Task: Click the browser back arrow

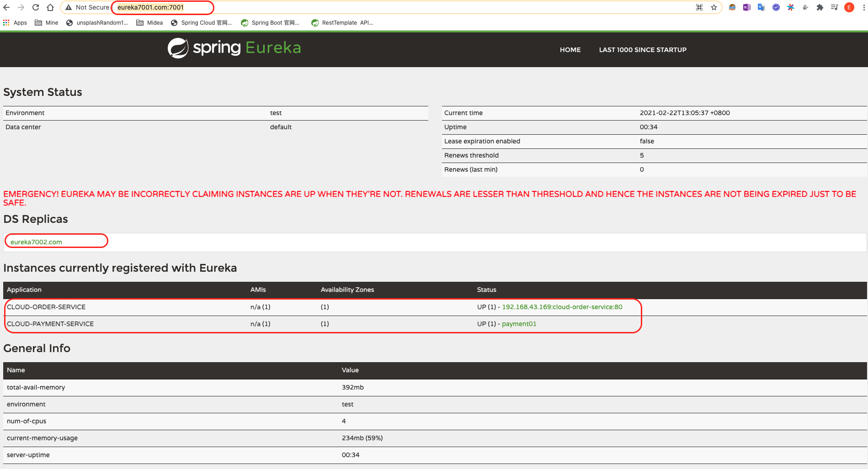Action: pos(6,7)
